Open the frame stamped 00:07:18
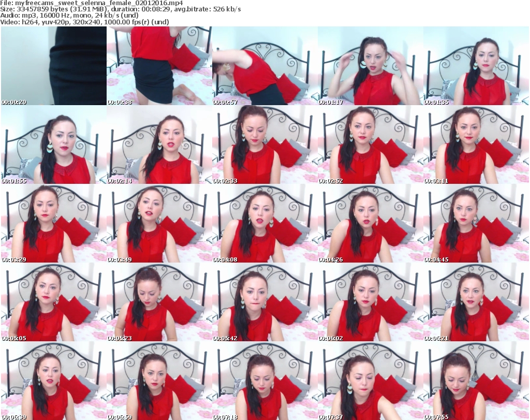The height and width of the screenshot is (420, 530). [x=265, y=381]
